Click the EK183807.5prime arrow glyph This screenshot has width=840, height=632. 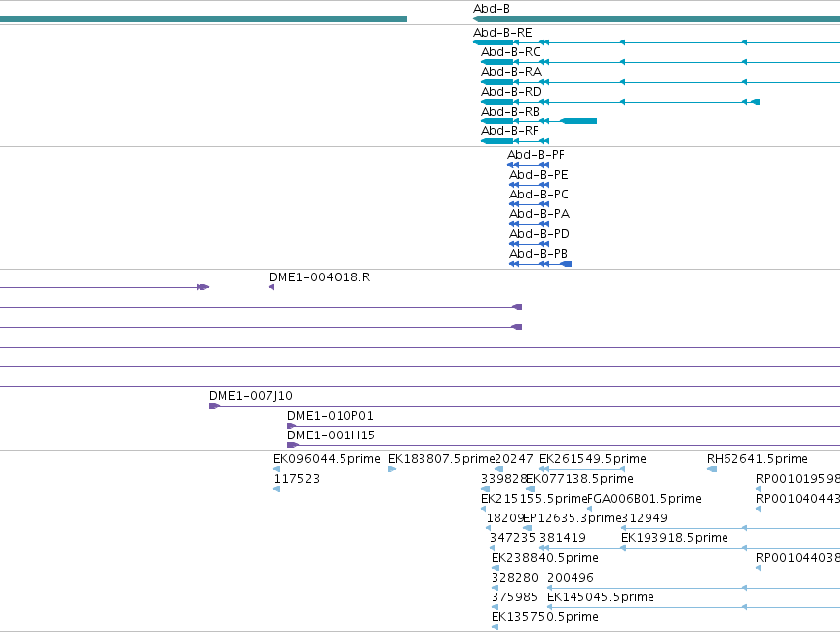click(392, 470)
